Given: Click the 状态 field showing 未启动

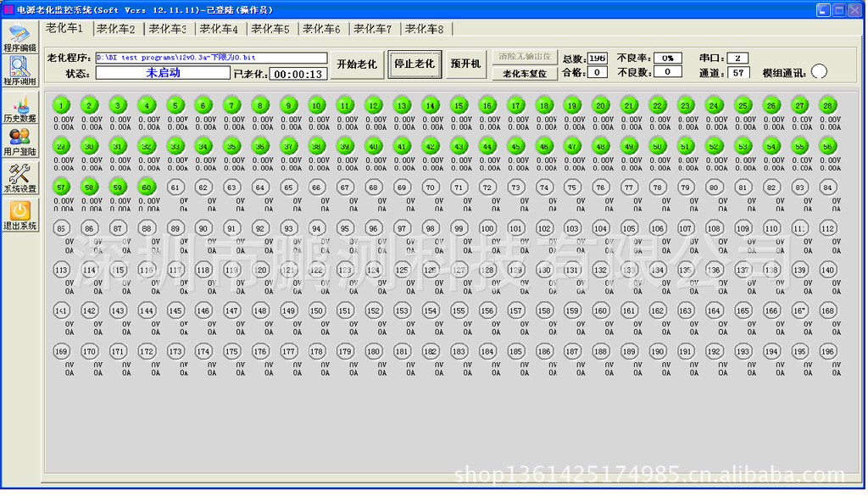Looking at the screenshot, I should click(163, 73).
